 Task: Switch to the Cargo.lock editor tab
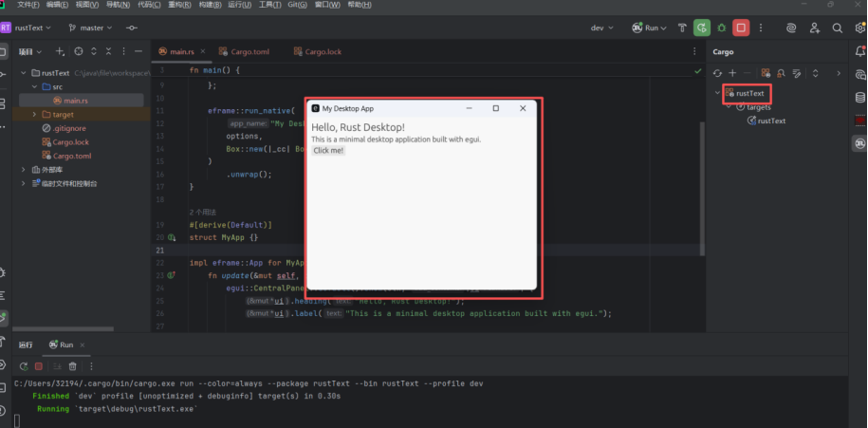[318, 51]
